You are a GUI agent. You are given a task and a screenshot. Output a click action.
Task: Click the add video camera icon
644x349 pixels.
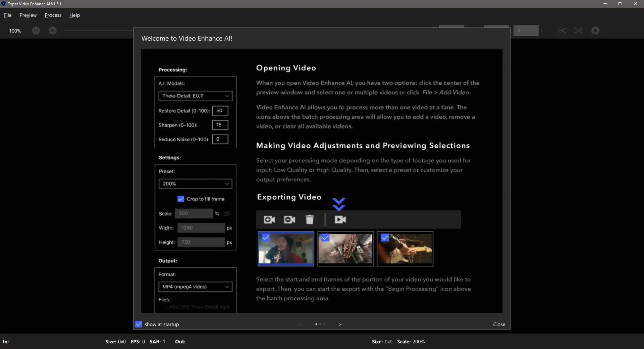click(x=269, y=219)
